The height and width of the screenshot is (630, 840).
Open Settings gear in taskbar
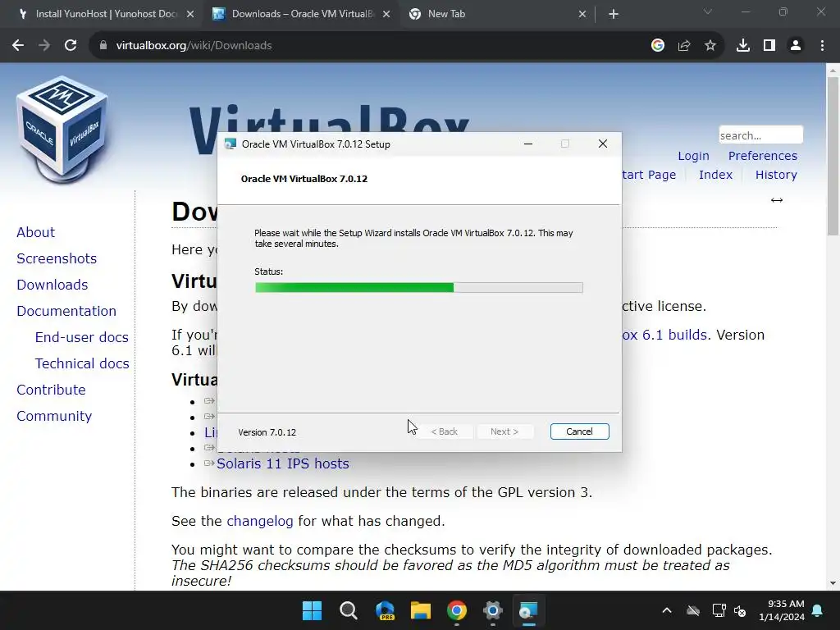point(493,610)
